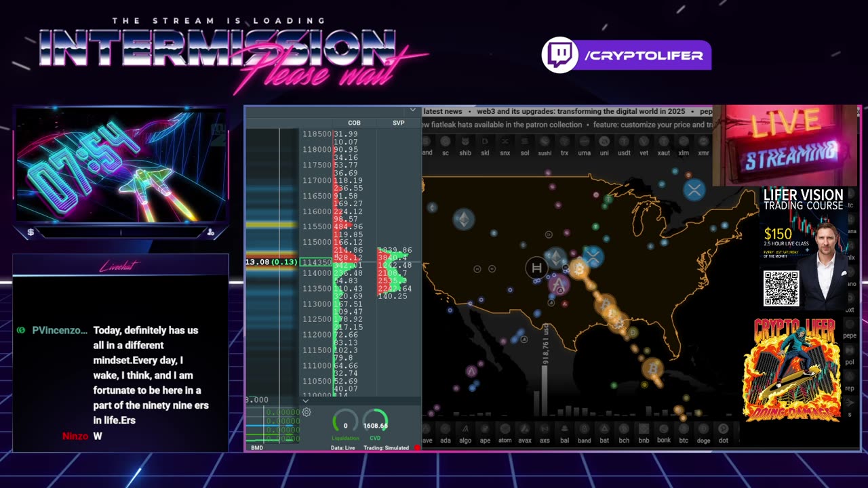Pick the atom coin icon
The width and height of the screenshot is (868, 488).
(x=505, y=429)
